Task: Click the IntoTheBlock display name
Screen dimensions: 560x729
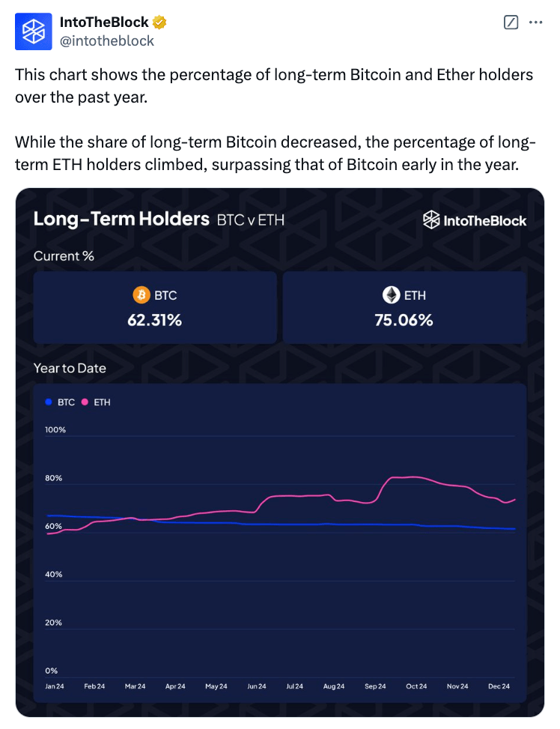Action: tap(103, 22)
